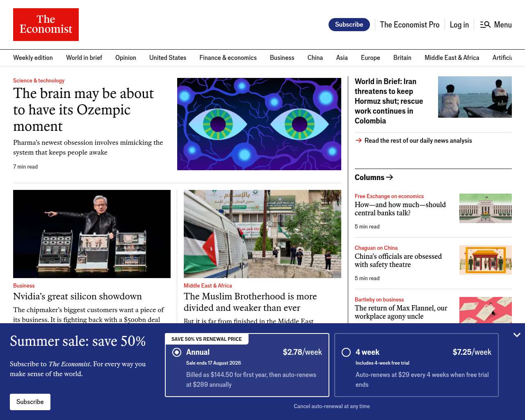Screen dimensions: 525x420
Task: Click the Chinese gate illustration thumbnail
Action: pyautogui.click(x=486, y=260)
